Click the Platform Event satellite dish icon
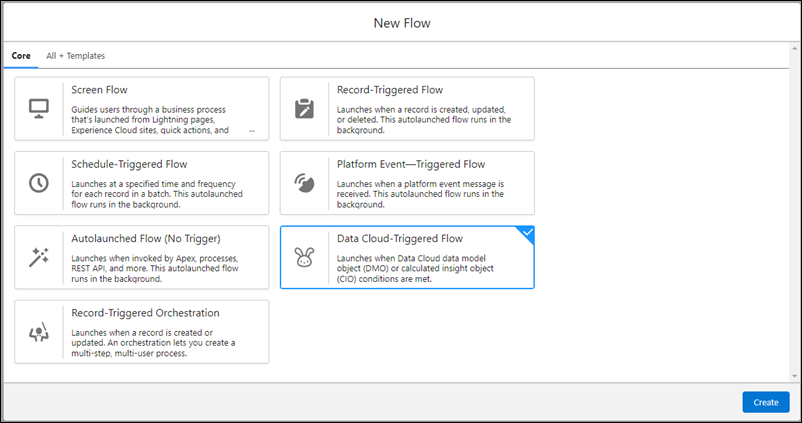The image size is (802, 423). pyautogui.click(x=304, y=183)
